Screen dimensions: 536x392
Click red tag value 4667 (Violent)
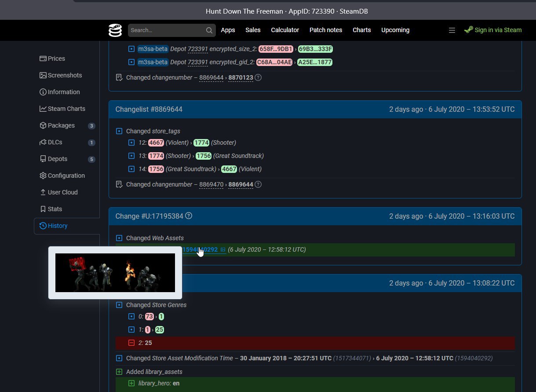[x=156, y=143]
